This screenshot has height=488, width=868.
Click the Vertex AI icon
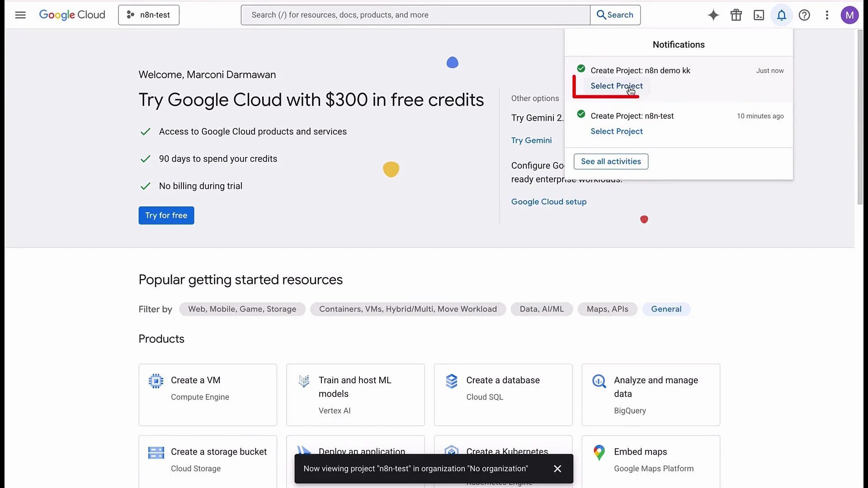(304, 381)
